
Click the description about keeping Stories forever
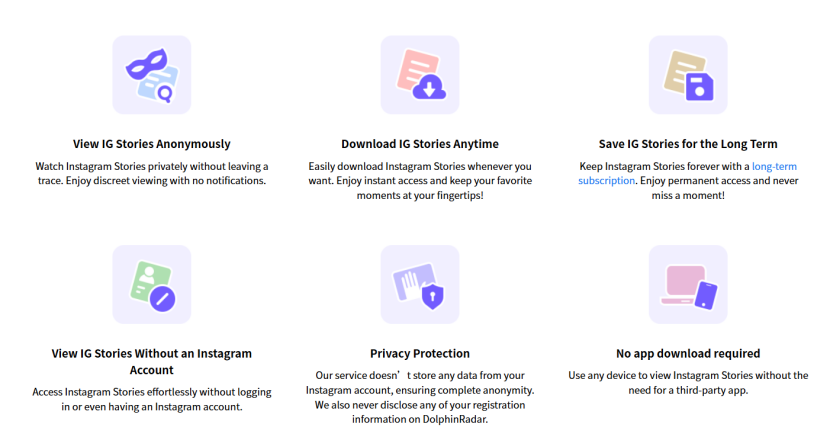pos(688,181)
